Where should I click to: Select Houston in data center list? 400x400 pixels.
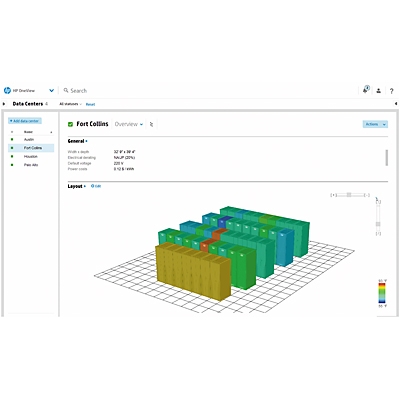pos(31,156)
